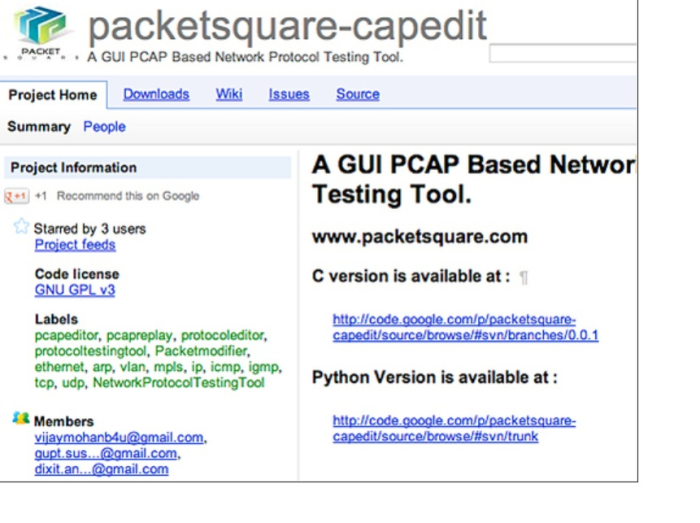Click the 'A GUI PCAP Based Network Testing Tool' main heading
The image size is (700, 523).
pyautogui.click(x=474, y=179)
